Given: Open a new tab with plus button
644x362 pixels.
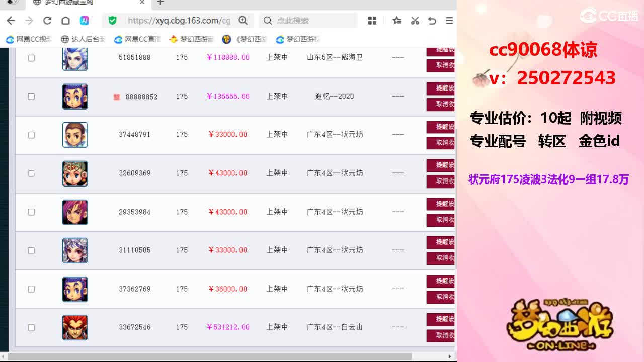Looking at the screenshot, I should pyautogui.click(x=160, y=3).
